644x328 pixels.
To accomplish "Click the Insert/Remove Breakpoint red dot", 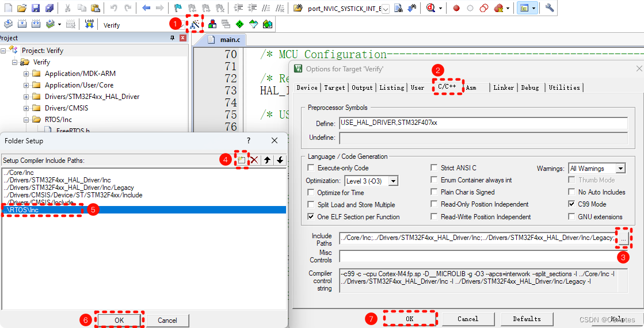I will coord(456,8).
